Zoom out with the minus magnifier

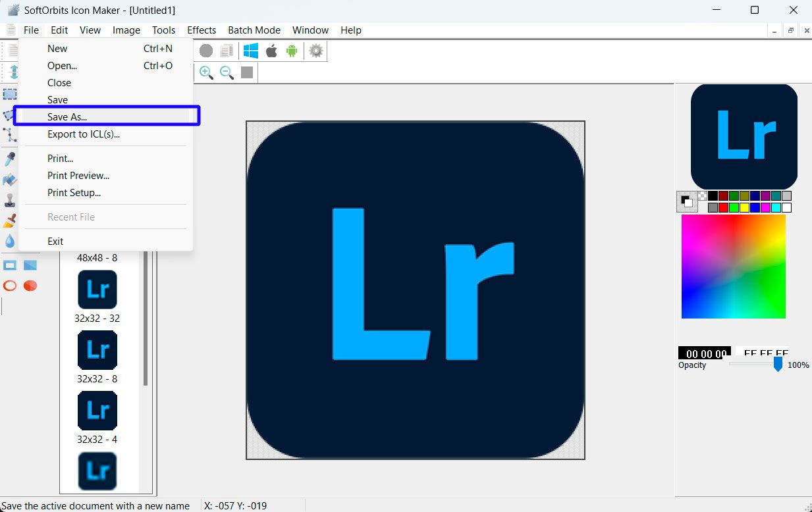(x=227, y=72)
